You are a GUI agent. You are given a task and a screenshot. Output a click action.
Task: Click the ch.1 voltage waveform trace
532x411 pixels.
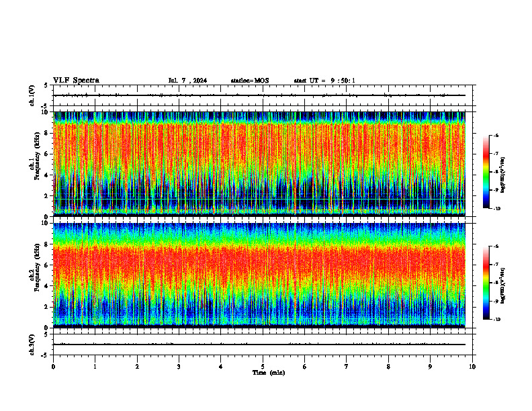pyautogui.click(x=259, y=95)
